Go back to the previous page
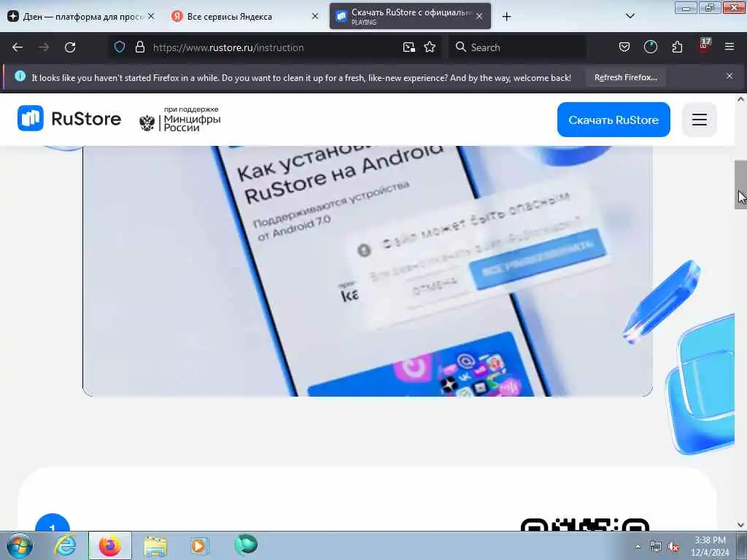 18,47
